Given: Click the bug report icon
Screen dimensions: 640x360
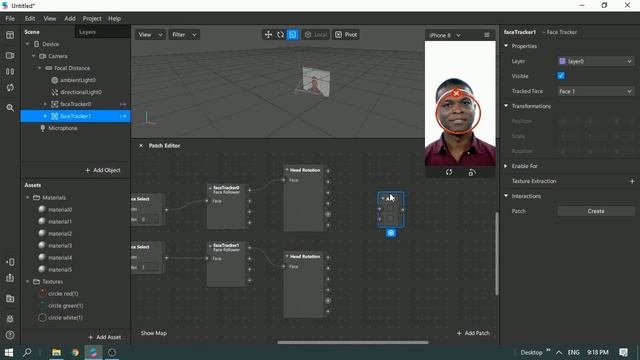Looking at the screenshot, I should 10,319.
